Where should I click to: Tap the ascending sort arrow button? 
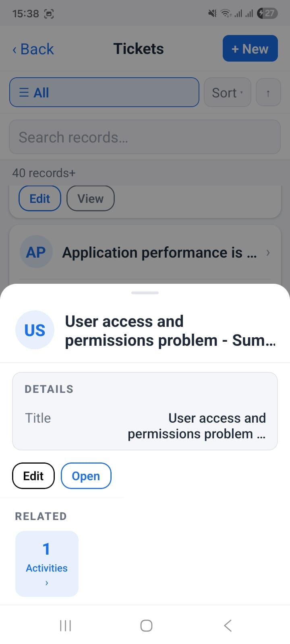click(x=268, y=93)
